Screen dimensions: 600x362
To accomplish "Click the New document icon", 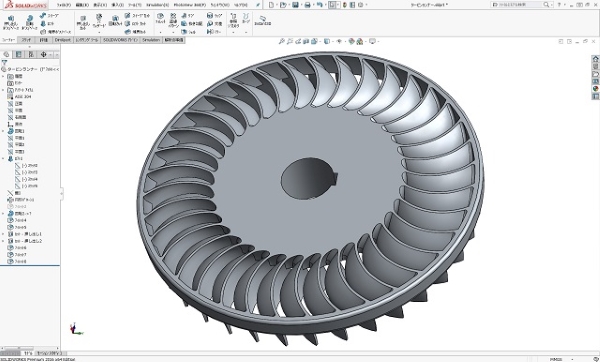I will point(271,5).
